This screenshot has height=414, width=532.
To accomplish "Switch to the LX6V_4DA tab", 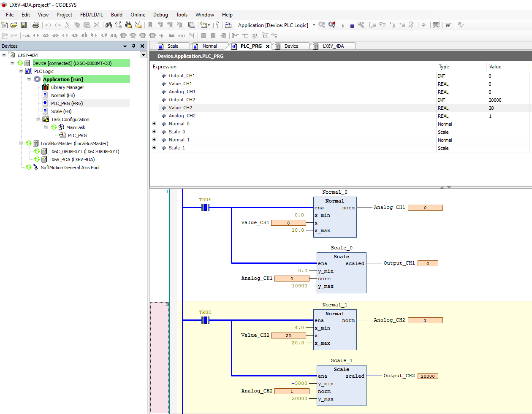I will point(333,46).
